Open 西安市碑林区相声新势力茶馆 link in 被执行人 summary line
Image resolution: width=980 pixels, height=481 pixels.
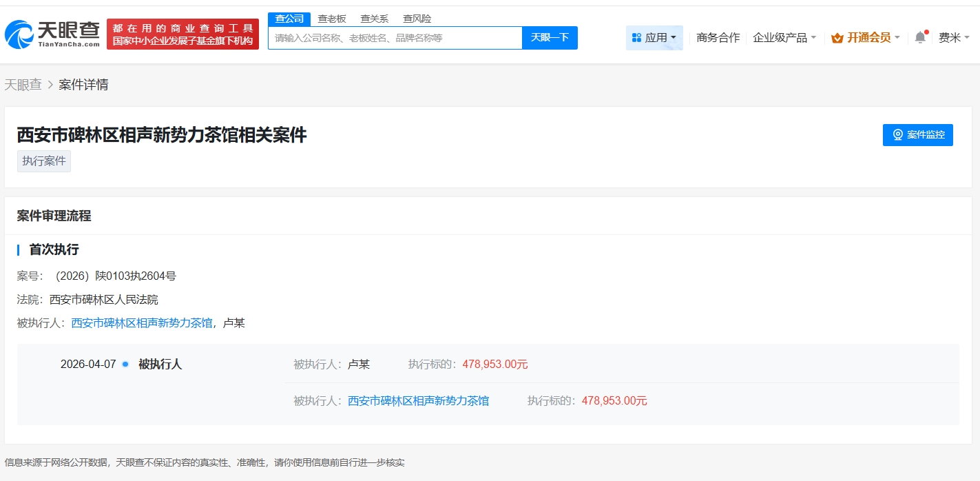[x=142, y=323]
